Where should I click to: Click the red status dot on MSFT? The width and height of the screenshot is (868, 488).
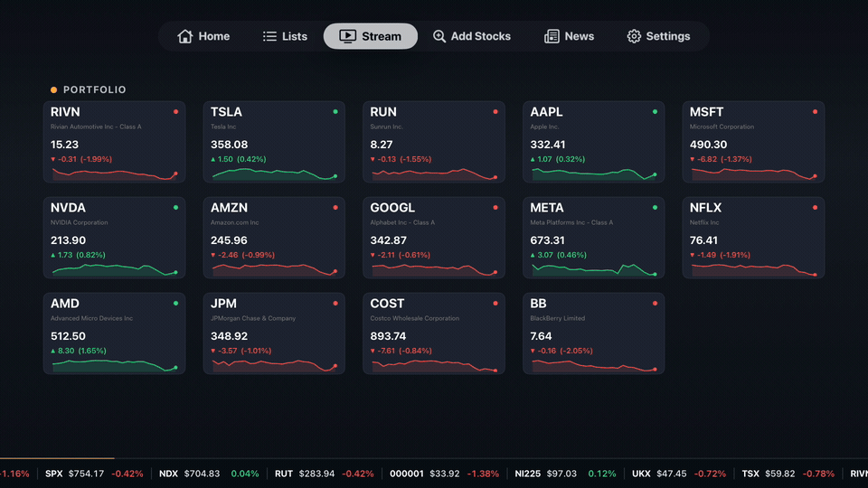pos(815,112)
